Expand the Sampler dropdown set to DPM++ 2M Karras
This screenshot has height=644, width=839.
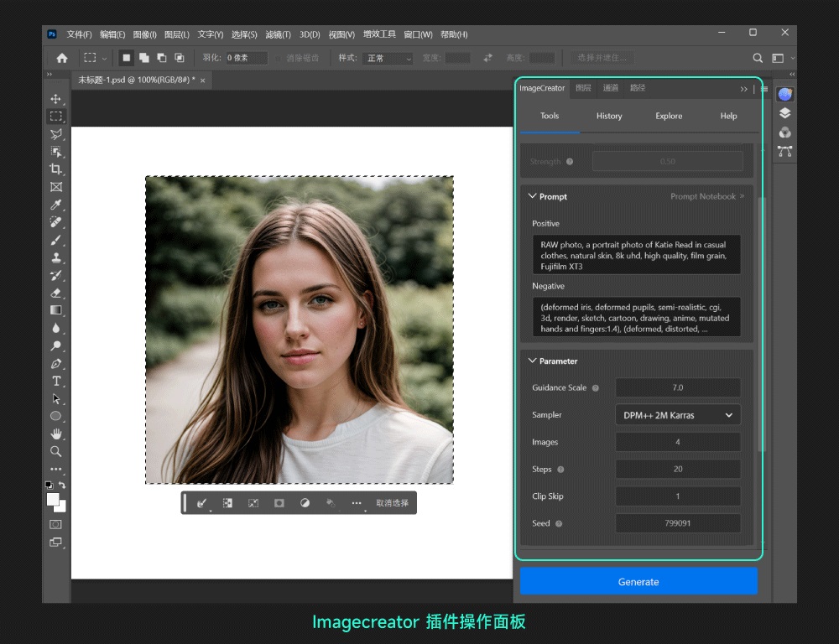tap(677, 414)
